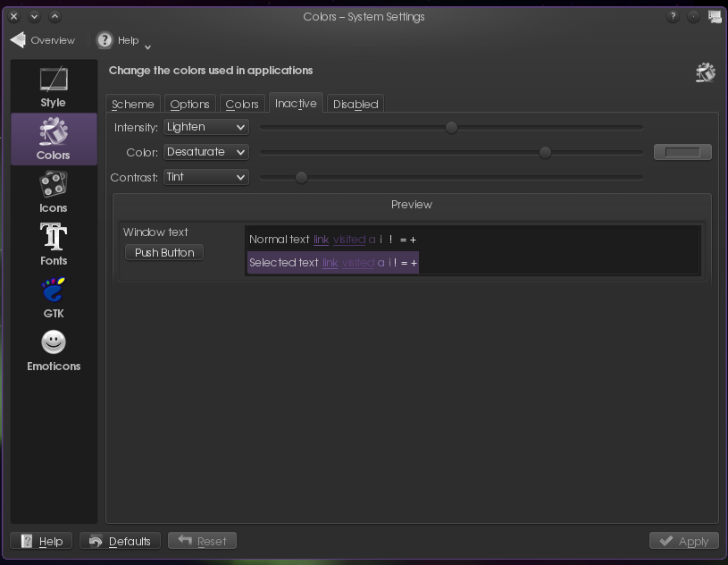Click 'visited' link in Selected text row
The height and width of the screenshot is (565, 728).
point(358,263)
